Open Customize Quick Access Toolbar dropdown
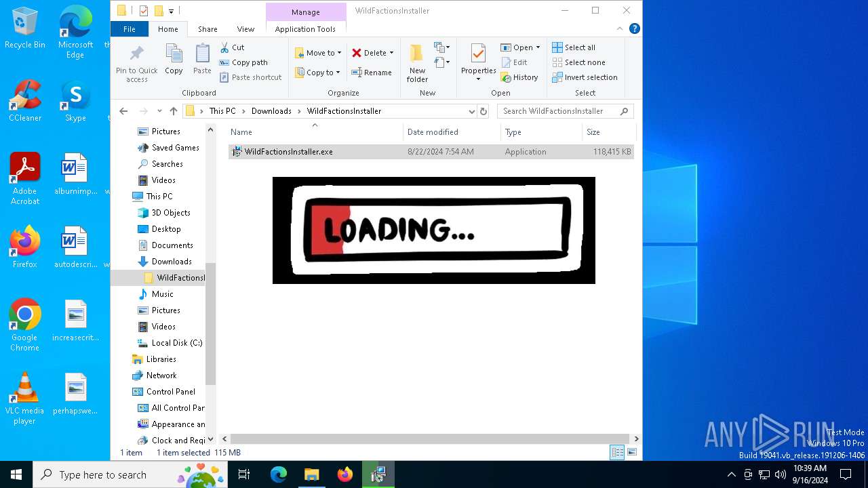The image size is (868, 488). click(171, 11)
